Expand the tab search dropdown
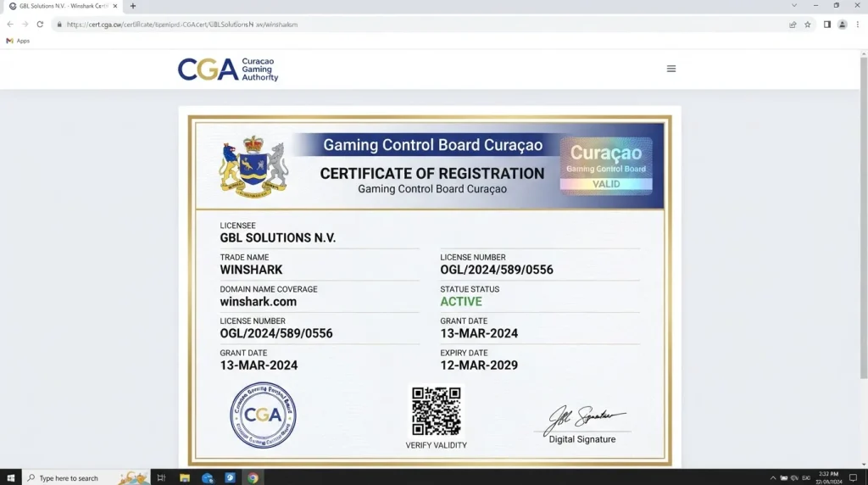The height and width of the screenshot is (485, 868). coord(793,6)
